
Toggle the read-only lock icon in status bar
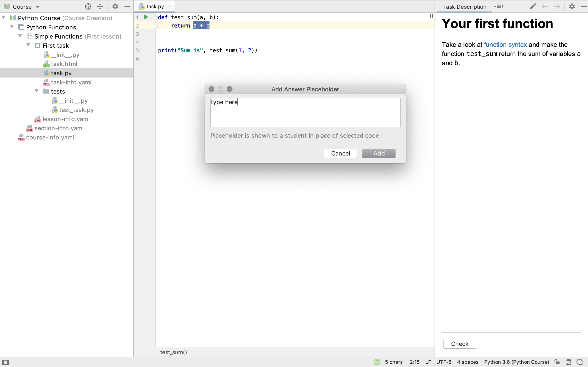coord(557,362)
